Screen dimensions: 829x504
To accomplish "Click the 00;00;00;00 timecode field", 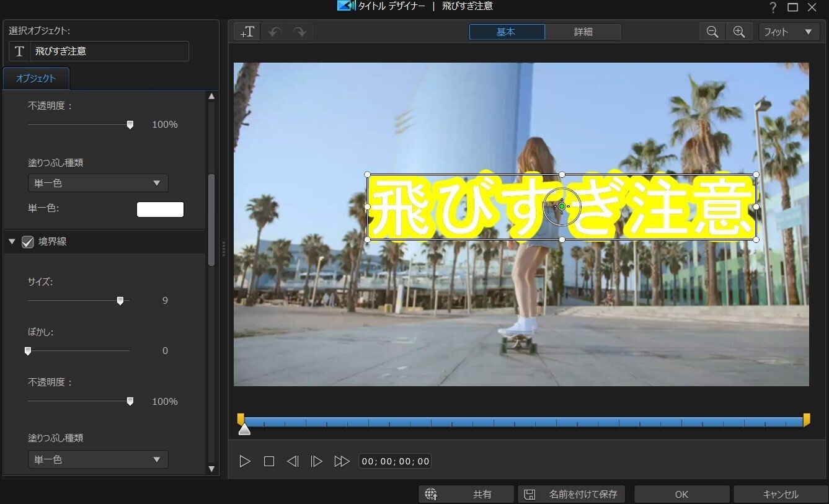I will pos(395,461).
